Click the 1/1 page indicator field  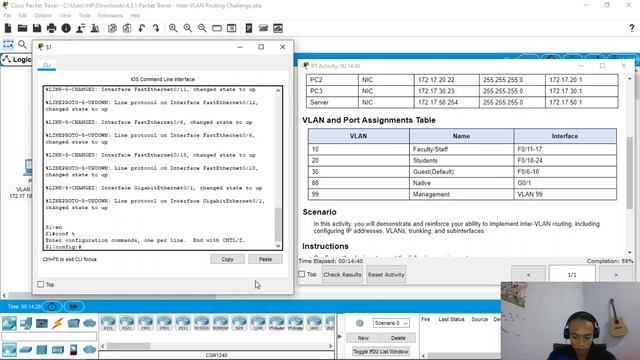(x=572, y=275)
